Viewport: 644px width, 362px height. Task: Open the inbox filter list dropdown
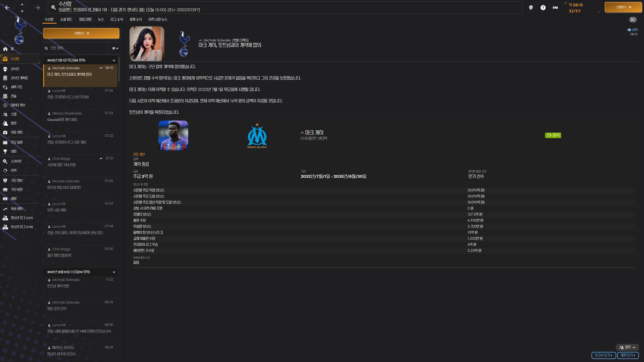tap(115, 48)
